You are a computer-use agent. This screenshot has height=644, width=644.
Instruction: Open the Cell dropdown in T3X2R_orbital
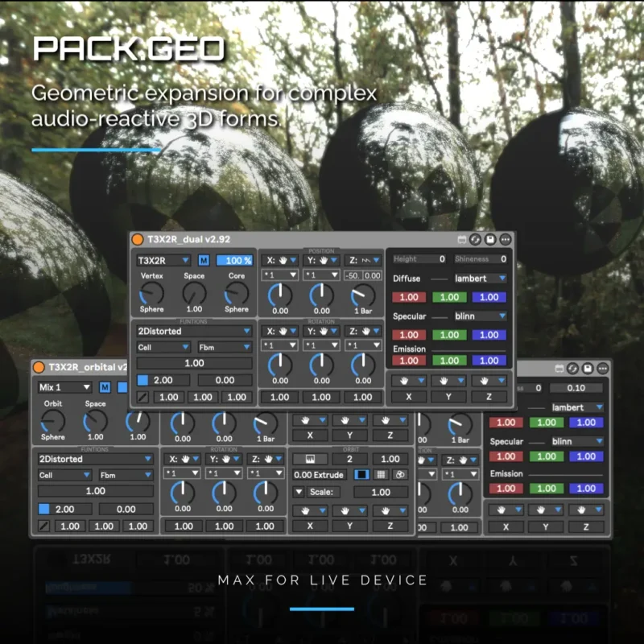pyautogui.click(x=64, y=475)
